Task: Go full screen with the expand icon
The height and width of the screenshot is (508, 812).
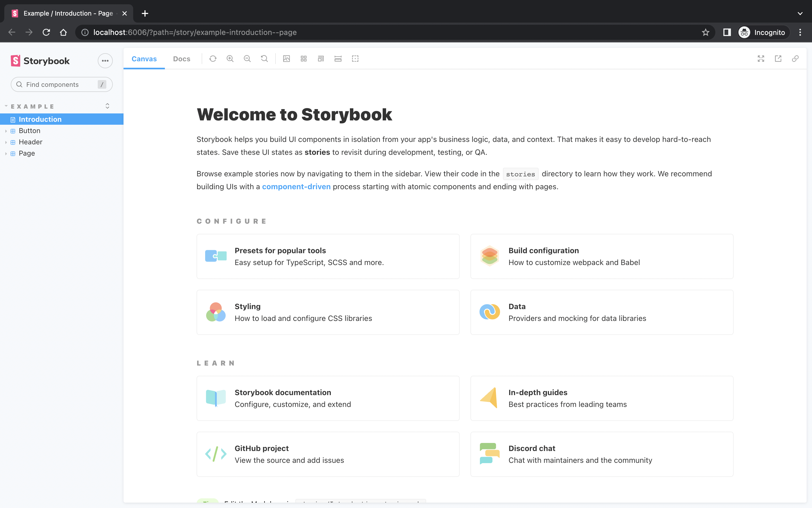Action: click(x=761, y=59)
